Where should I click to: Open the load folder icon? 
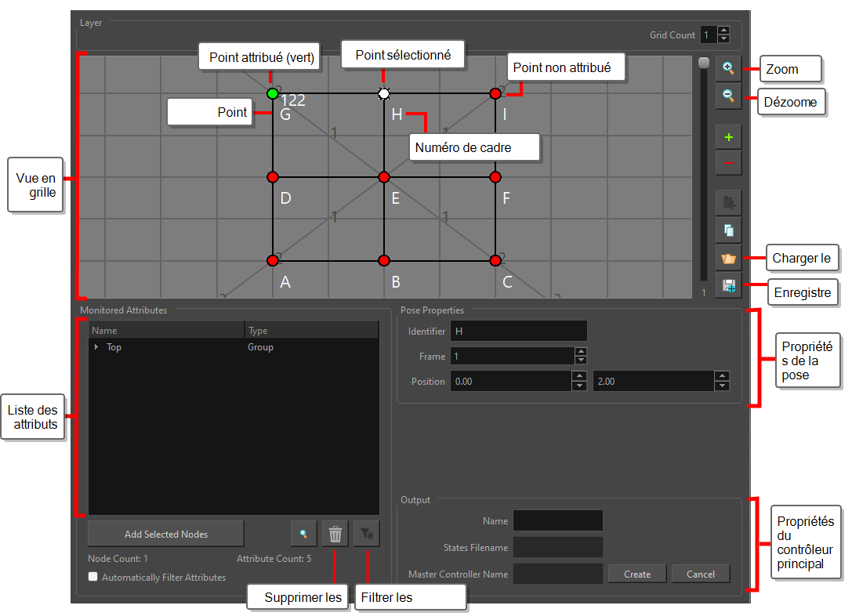coord(728,258)
